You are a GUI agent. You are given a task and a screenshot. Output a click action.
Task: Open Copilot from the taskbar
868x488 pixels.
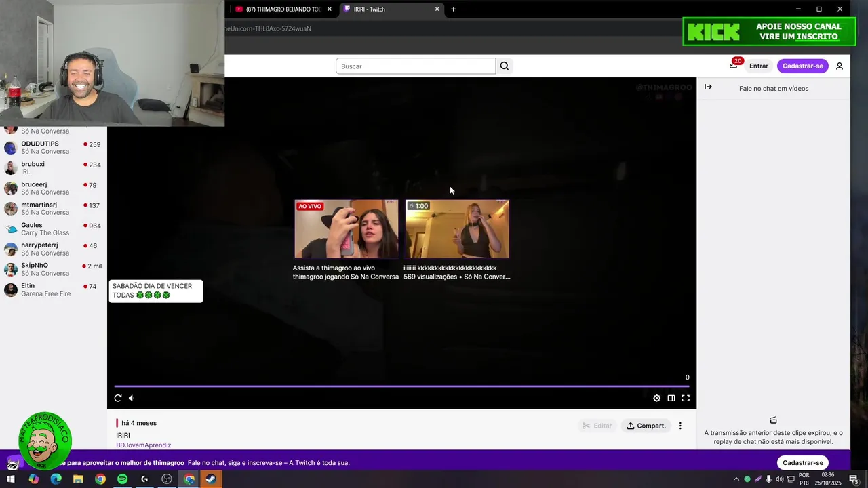(x=33, y=479)
